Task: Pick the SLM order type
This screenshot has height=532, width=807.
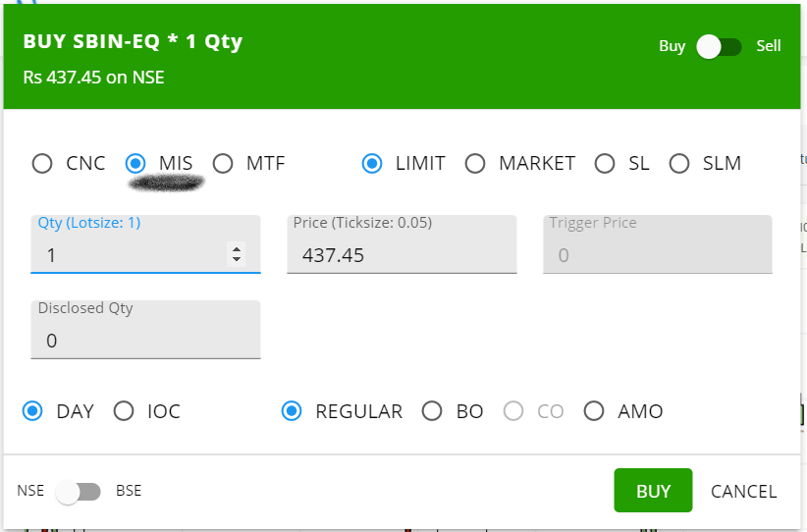Action: (679, 164)
